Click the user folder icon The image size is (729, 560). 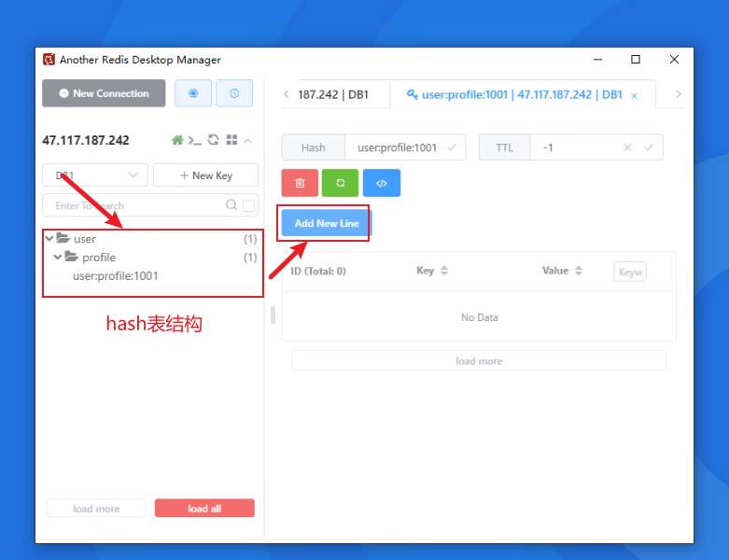point(63,238)
